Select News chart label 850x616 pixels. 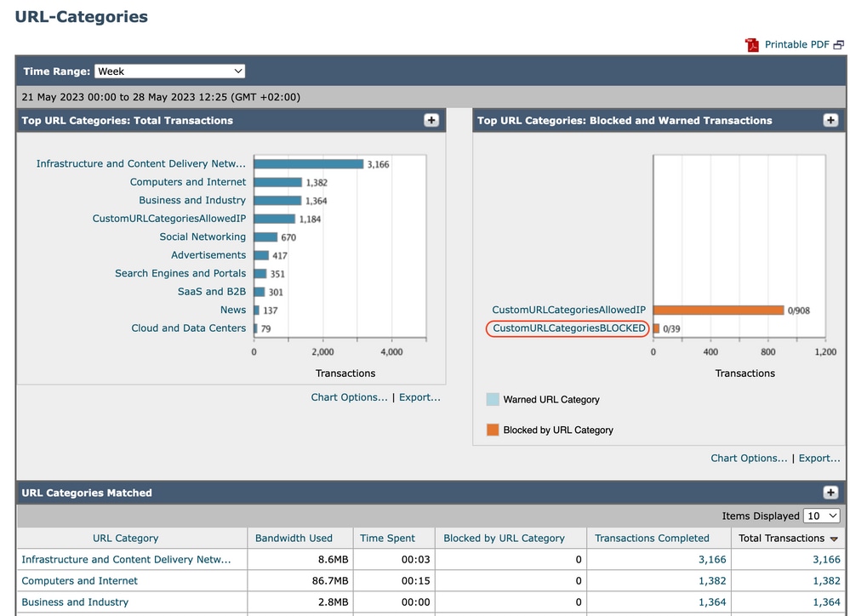coord(232,310)
